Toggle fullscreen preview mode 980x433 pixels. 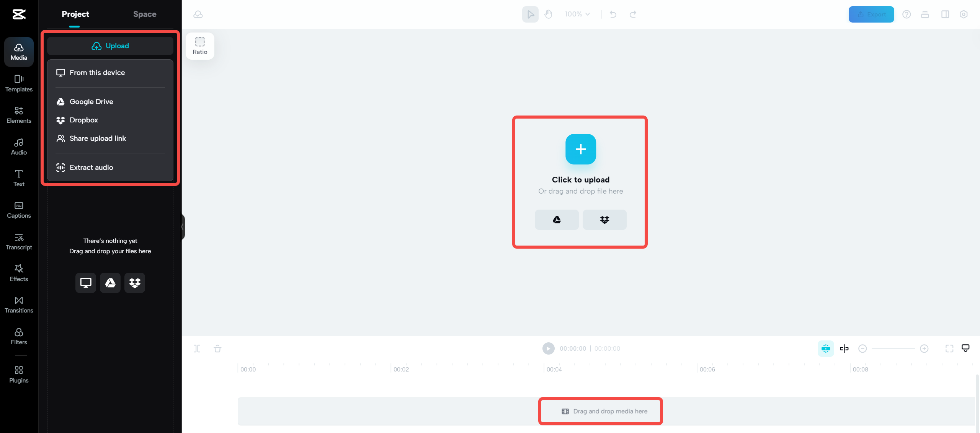(x=949, y=348)
